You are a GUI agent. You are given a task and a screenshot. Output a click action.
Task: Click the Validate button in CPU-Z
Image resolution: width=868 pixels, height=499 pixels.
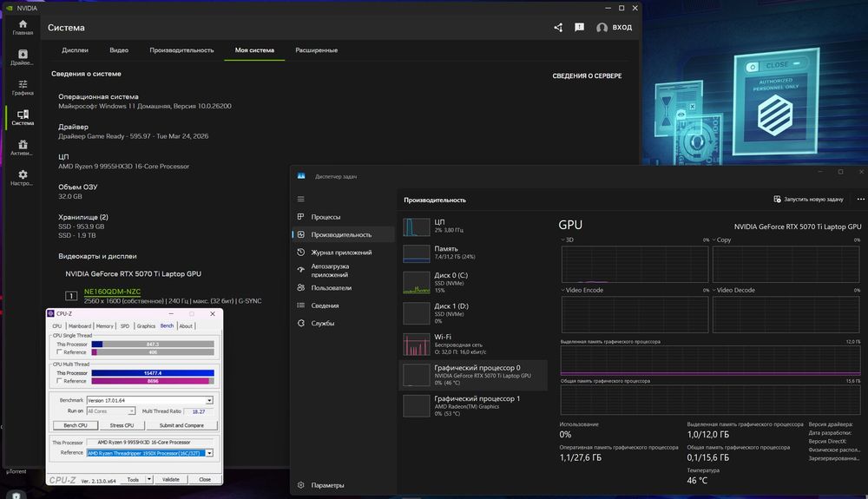pyautogui.click(x=170, y=480)
